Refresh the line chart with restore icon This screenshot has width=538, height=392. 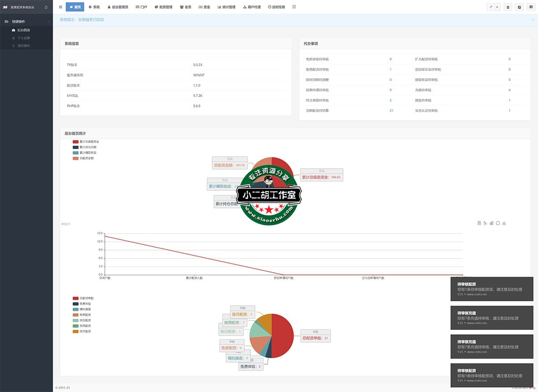497,223
